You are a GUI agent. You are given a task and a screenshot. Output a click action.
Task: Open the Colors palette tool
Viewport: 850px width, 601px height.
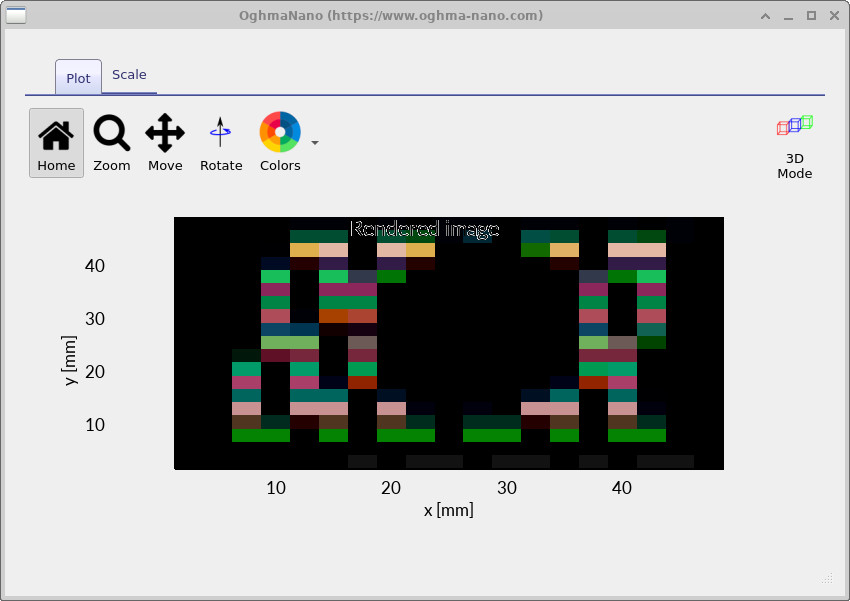coord(280,140)
